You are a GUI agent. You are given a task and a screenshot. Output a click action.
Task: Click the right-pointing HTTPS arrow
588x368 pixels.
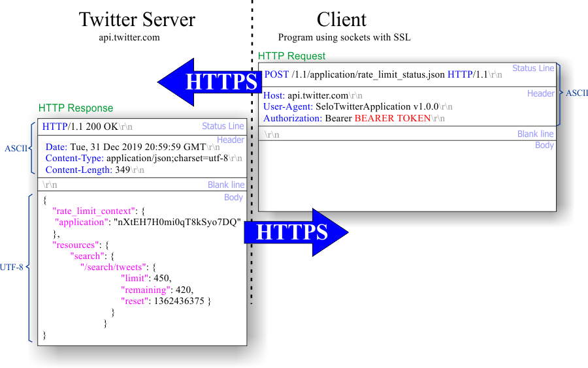[296, 232]
